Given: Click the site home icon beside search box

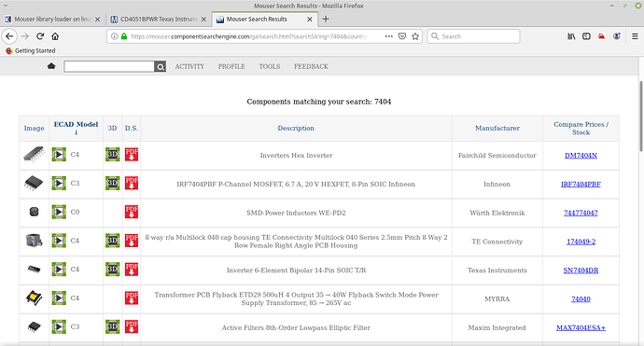Looking at the screenshot, I should pyautogui.click(x=51, y=66).
